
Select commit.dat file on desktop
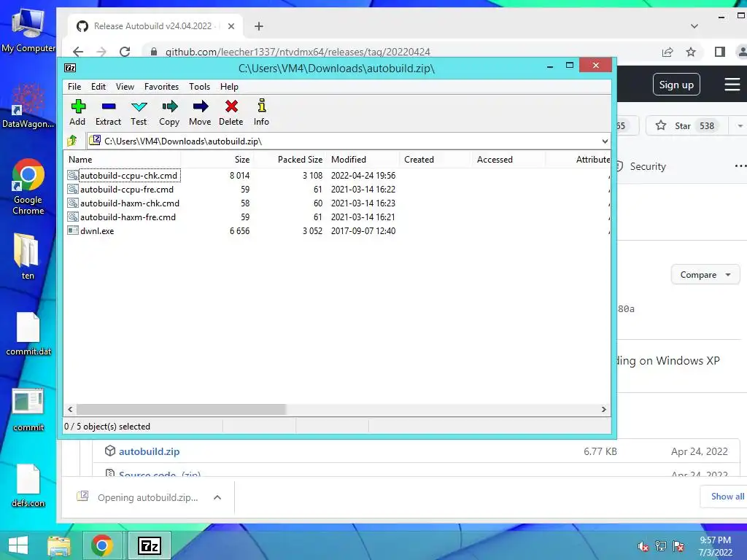click(28, 334)
